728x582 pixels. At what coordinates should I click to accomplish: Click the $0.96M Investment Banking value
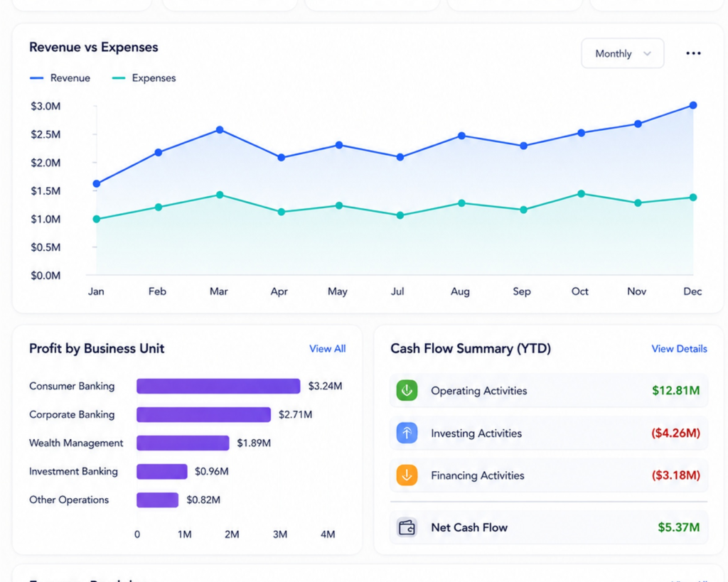point(211,472)
